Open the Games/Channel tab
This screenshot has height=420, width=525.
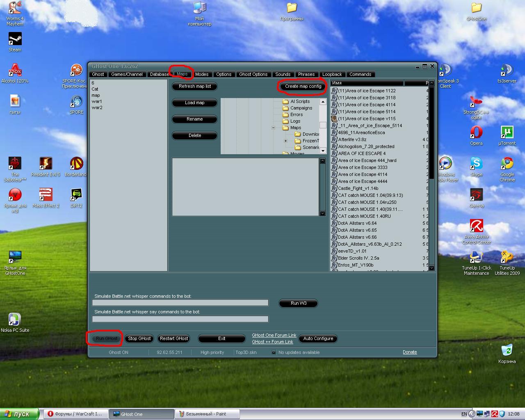point(127,74)
